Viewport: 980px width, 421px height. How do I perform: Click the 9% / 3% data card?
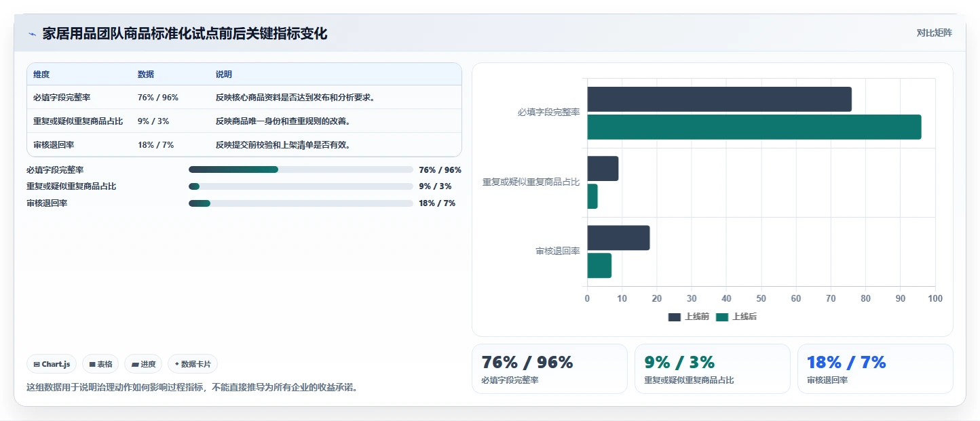click(x=713, y=369)
